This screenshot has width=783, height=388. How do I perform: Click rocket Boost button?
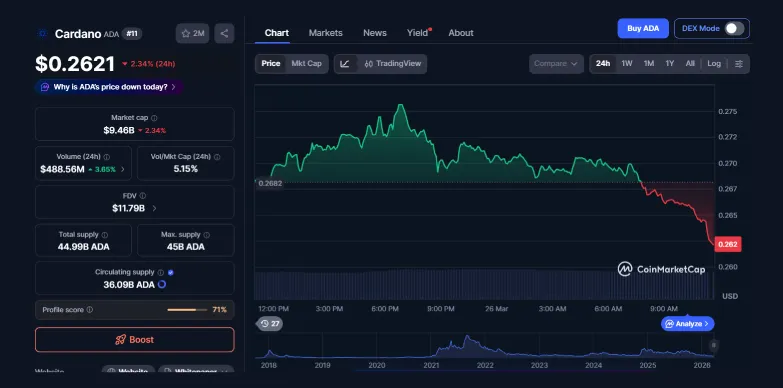(135, 340)
